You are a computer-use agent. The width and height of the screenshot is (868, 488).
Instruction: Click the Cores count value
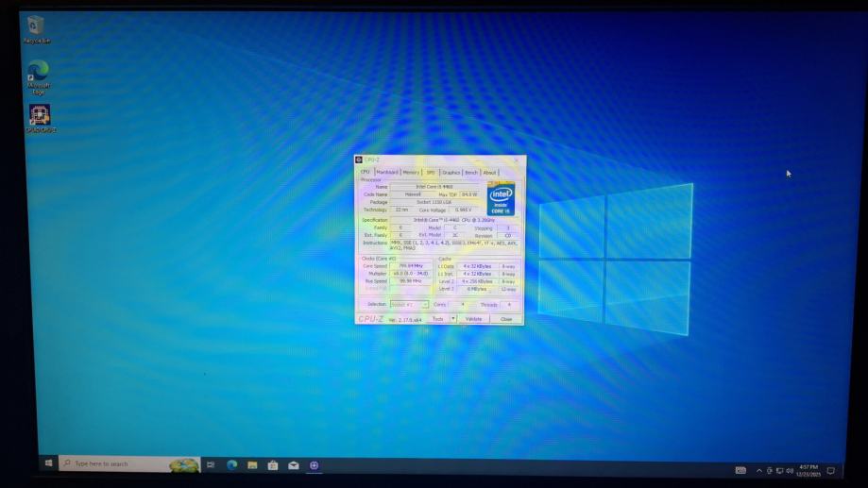pos(463,304)
